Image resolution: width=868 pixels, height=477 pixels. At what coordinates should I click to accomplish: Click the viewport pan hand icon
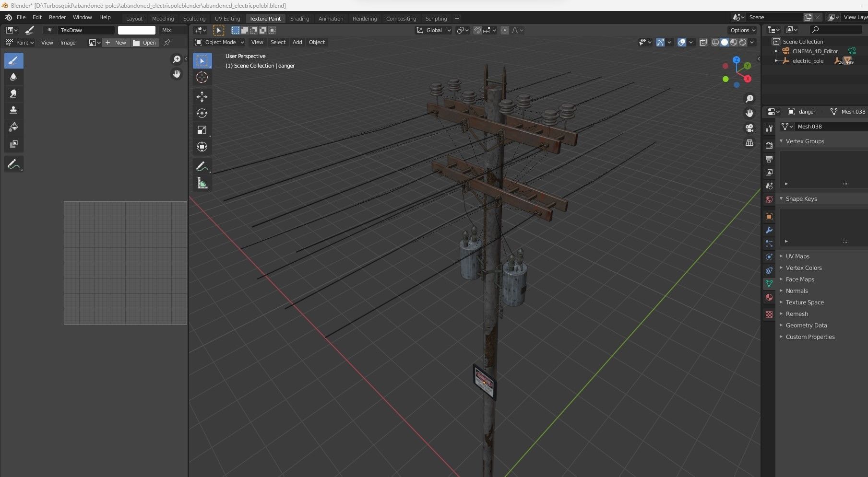[749, 113]
